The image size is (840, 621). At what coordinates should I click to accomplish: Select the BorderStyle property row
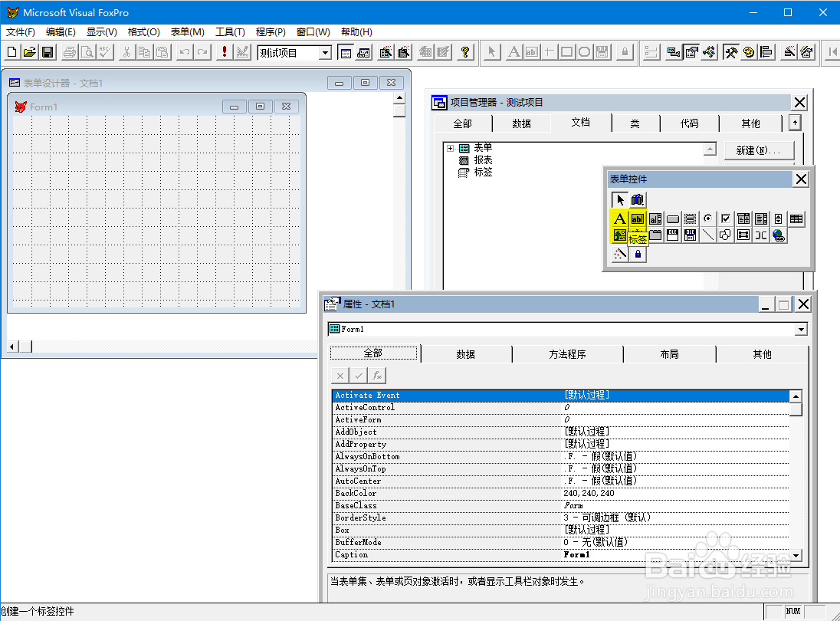pyautogui.click(x=560, y=517)
